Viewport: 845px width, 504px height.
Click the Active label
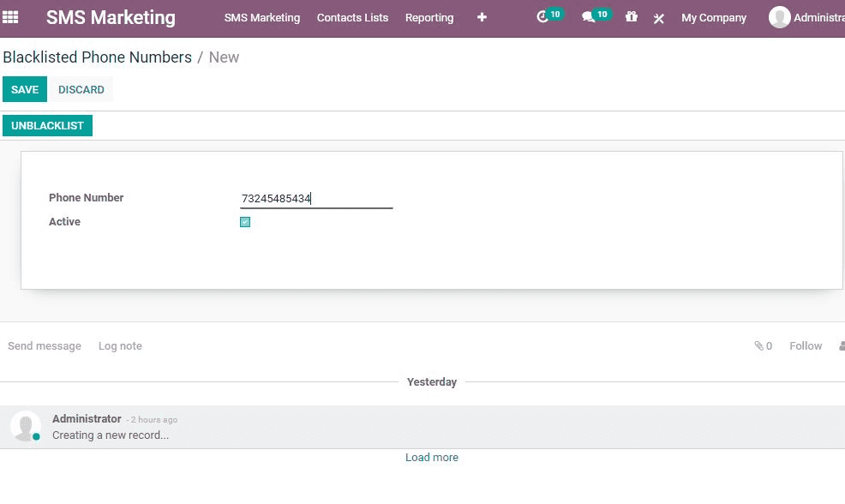[x=64, y=221]
